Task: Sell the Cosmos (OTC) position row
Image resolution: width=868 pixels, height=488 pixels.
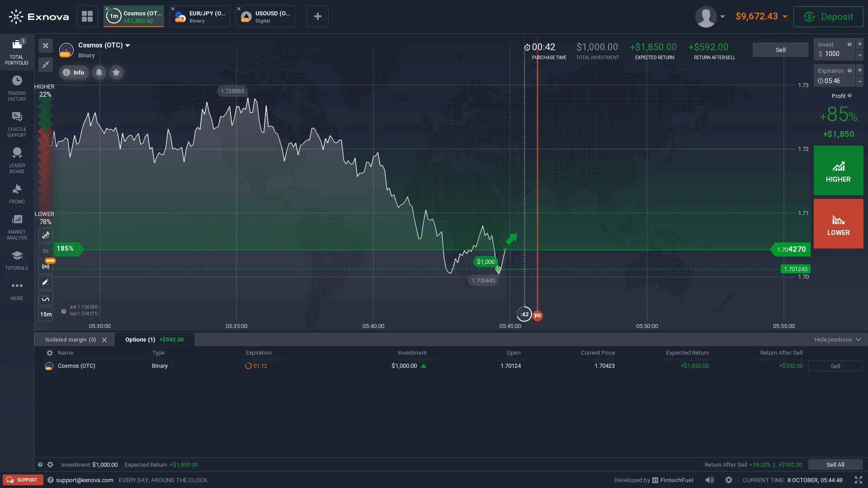Action: pyautogui.click(x=835, y=366)
